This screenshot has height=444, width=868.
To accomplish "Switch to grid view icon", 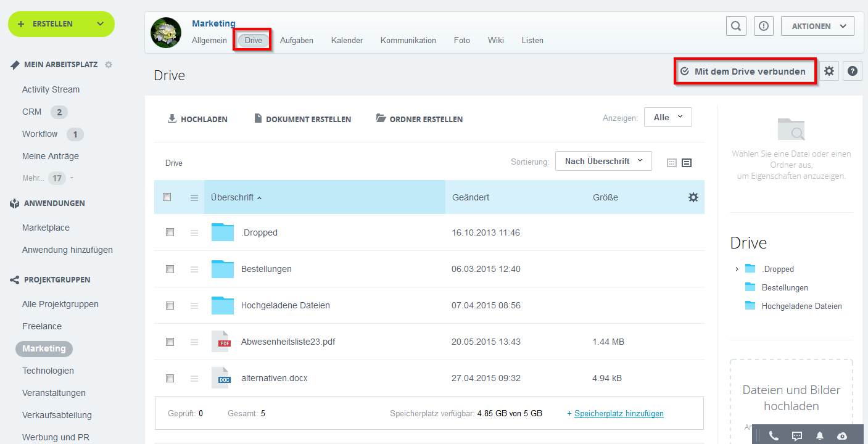I will 672,162.
